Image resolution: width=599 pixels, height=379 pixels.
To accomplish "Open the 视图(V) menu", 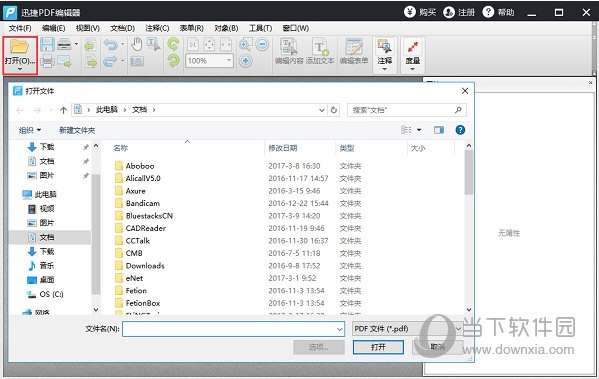I will (x=88, y=28).
